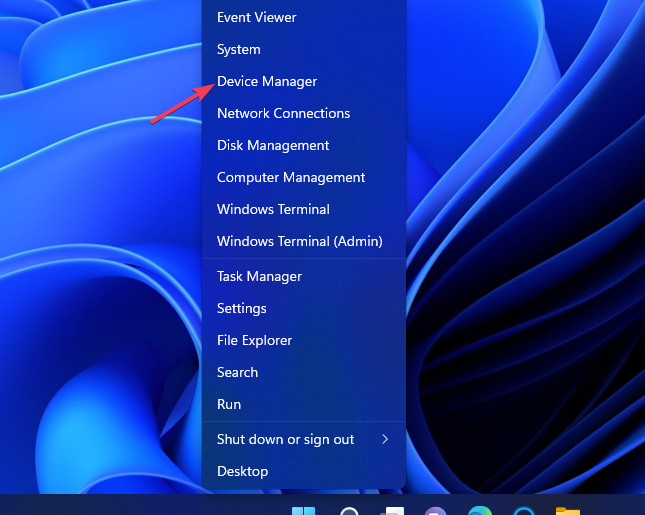
Task: Click the taskbar Search magnifier icon
Action: pos(349,511)
